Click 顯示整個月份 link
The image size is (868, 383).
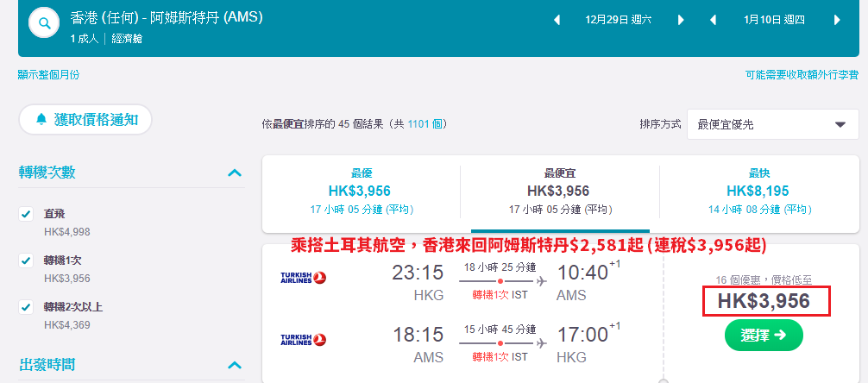tap(48, 75)
